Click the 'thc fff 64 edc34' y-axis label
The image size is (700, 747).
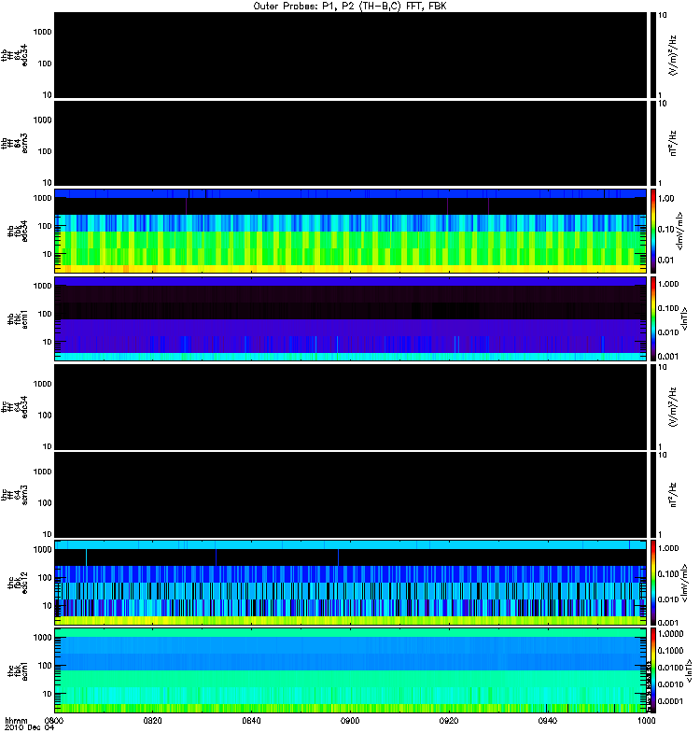coord(14,407)
